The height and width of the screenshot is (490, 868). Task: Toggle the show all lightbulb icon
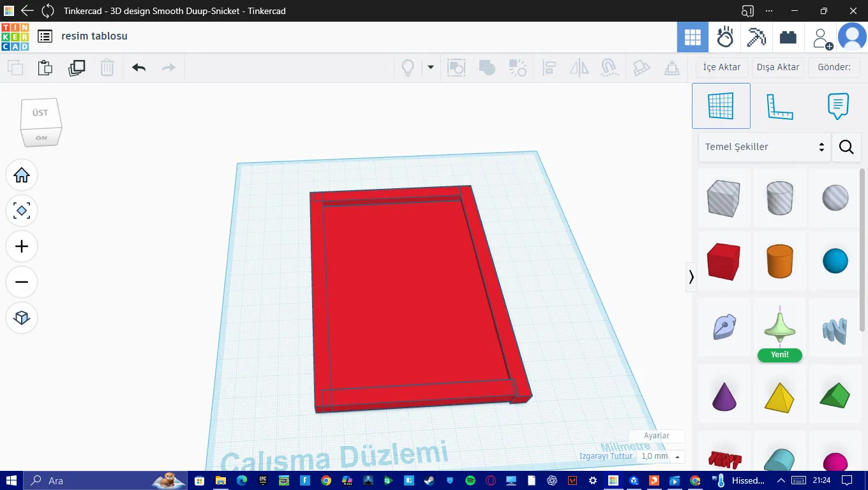click(x=407, y=68)
